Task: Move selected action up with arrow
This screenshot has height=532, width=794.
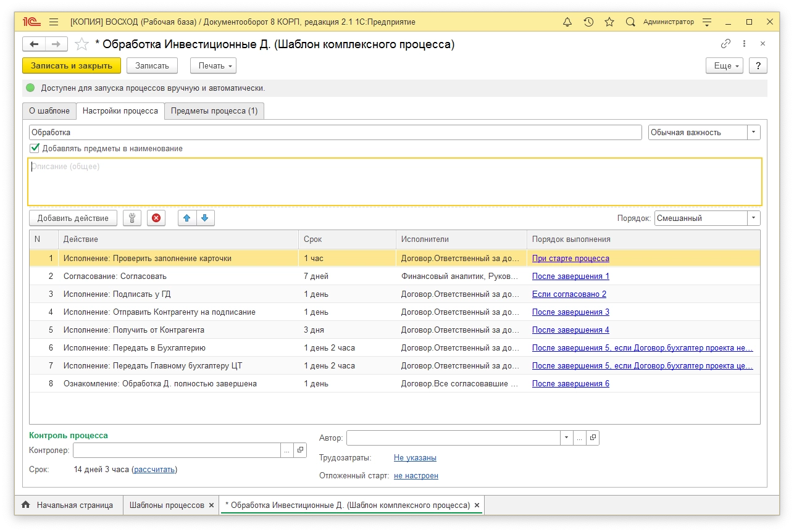Action: [x=187, y=218]
